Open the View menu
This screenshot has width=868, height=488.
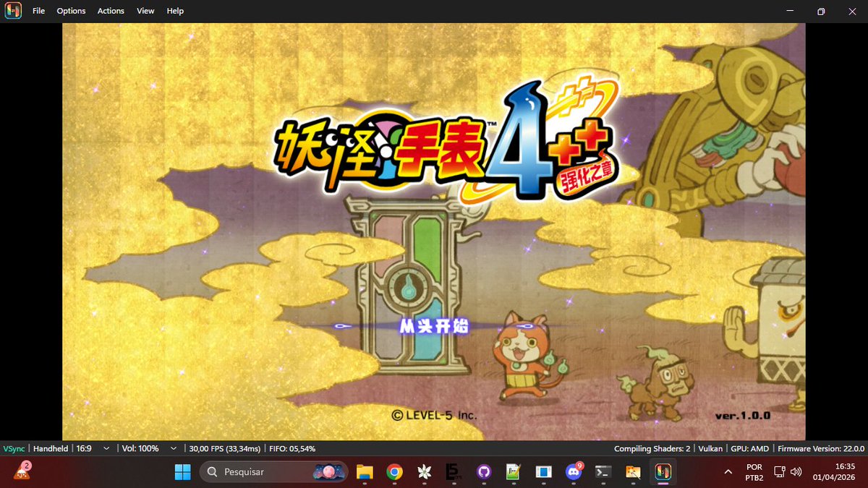point(145,11)
